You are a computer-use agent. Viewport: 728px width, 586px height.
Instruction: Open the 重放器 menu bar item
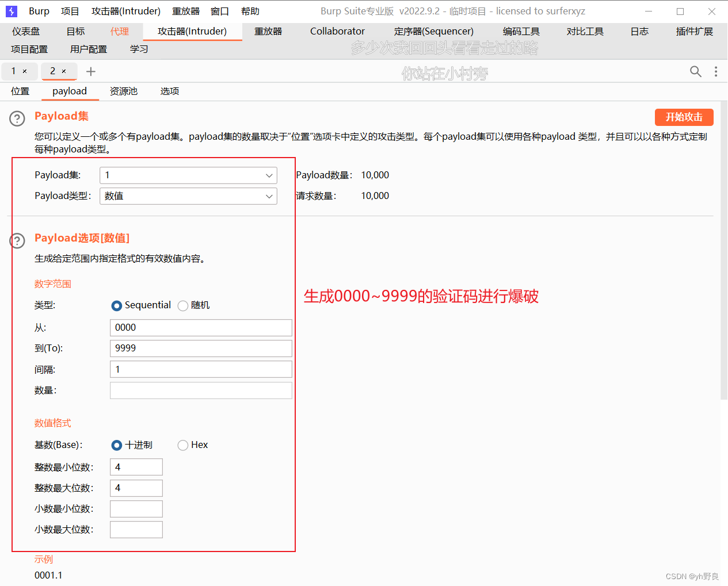[x=186, y=11]
